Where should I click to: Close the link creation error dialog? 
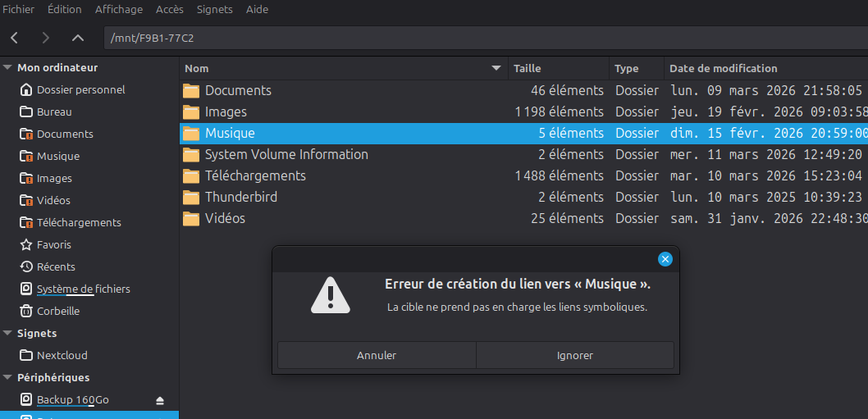[665, 259]
